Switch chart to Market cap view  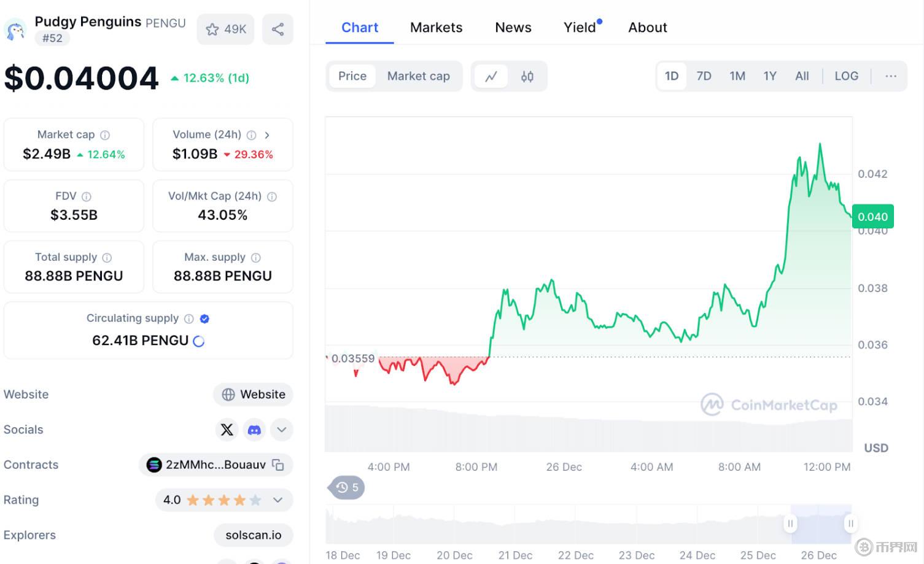tap(418, 76)
